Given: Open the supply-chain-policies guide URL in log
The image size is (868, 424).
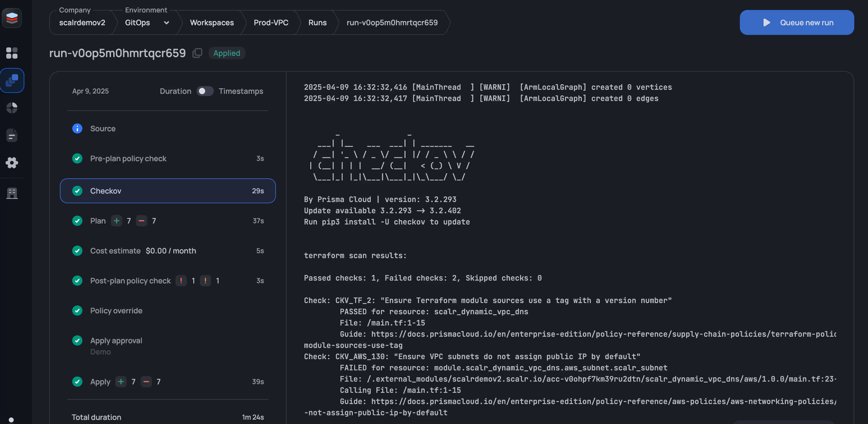Looking at the screenshot, I should tap(604, 334).
